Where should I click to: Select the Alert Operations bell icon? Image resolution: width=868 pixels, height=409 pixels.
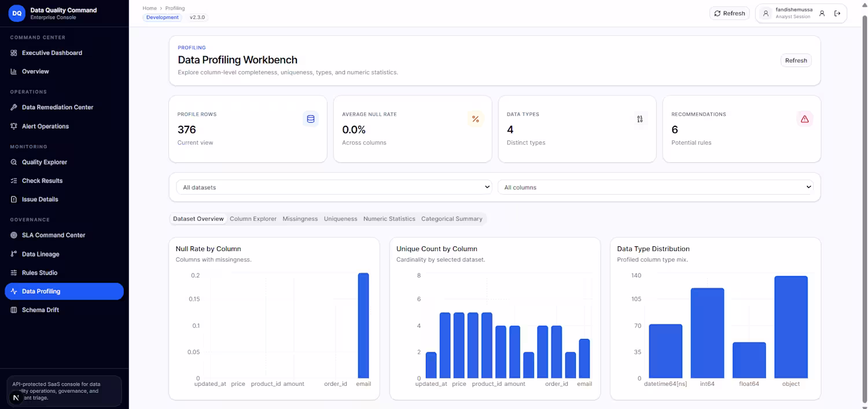pyautogui.click(x=14, y=126)
